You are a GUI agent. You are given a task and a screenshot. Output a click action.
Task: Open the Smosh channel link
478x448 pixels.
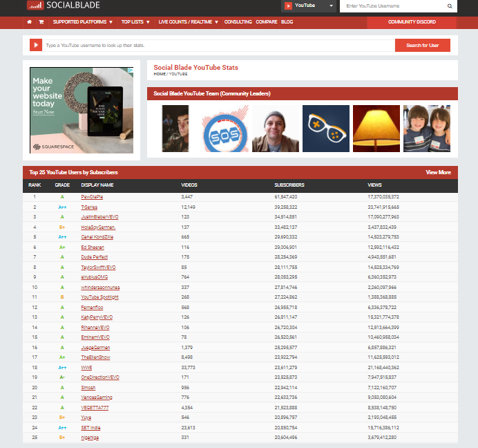pyautogui.click(x=88, y=388)
